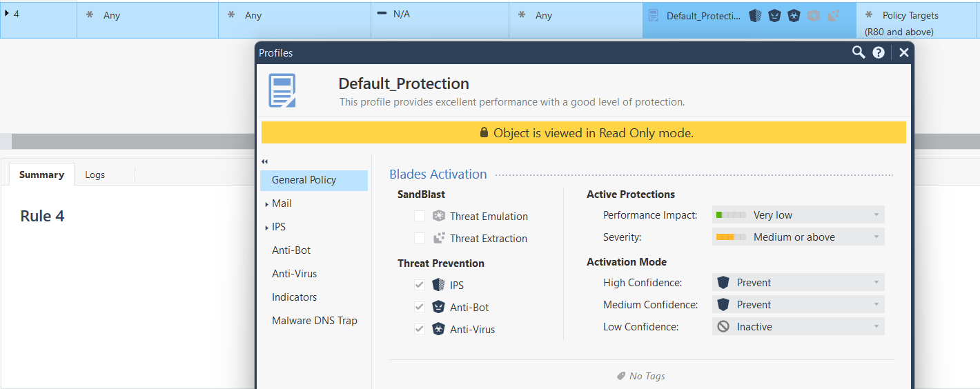Click the orange severity level bar
Viewport: 980px width, 389px height.
tap(731, 237)
